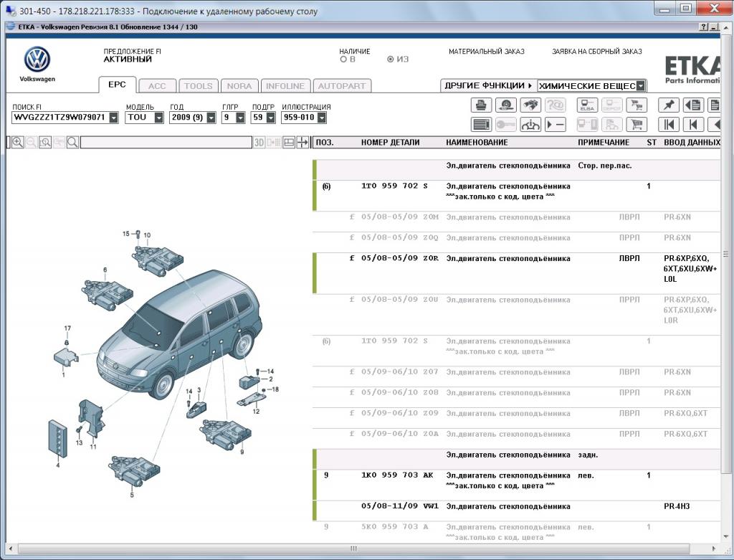The height and width of the screenshot is (560, 734).
Task: Open the ПОИСК FI VIN dropdown
Action: pyautogui.click(x=114, y=118)
